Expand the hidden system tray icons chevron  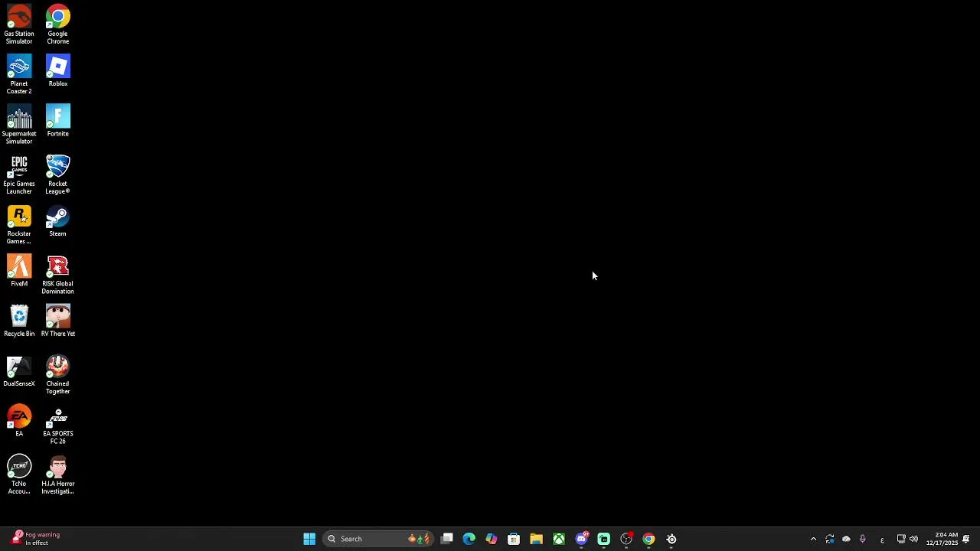(x=813, y=539)
